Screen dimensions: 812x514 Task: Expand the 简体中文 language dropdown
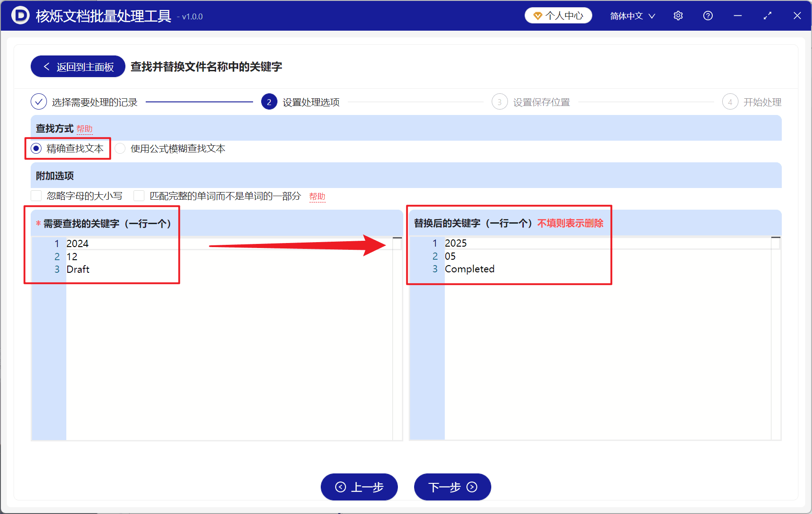[632, 16]
